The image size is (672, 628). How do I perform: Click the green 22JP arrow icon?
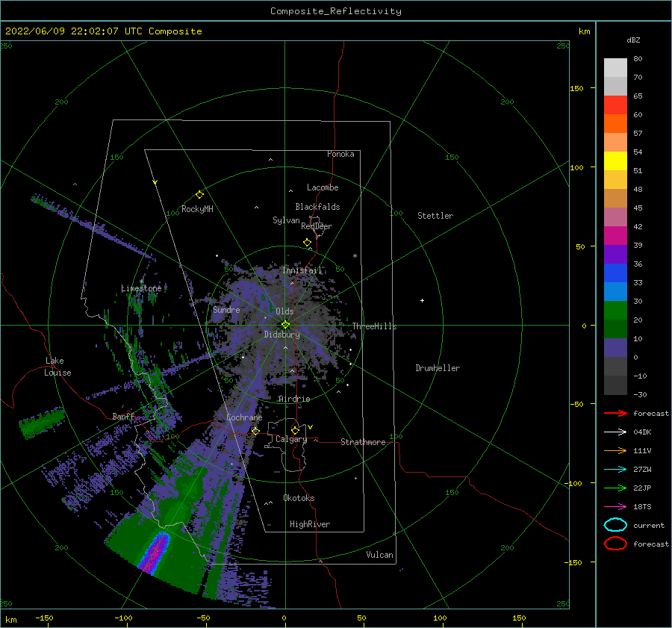coord(615,488)
